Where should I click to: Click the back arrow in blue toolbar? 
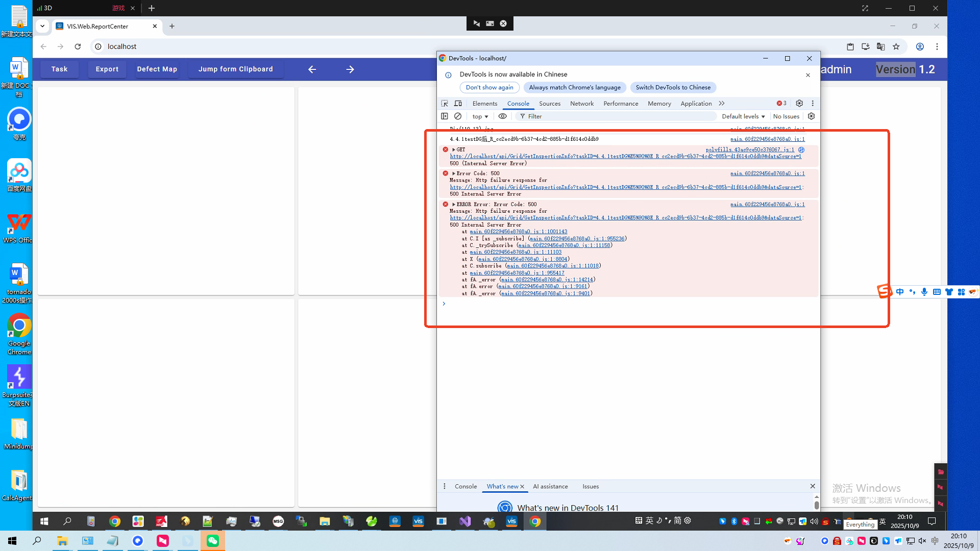tap(312, 69)
